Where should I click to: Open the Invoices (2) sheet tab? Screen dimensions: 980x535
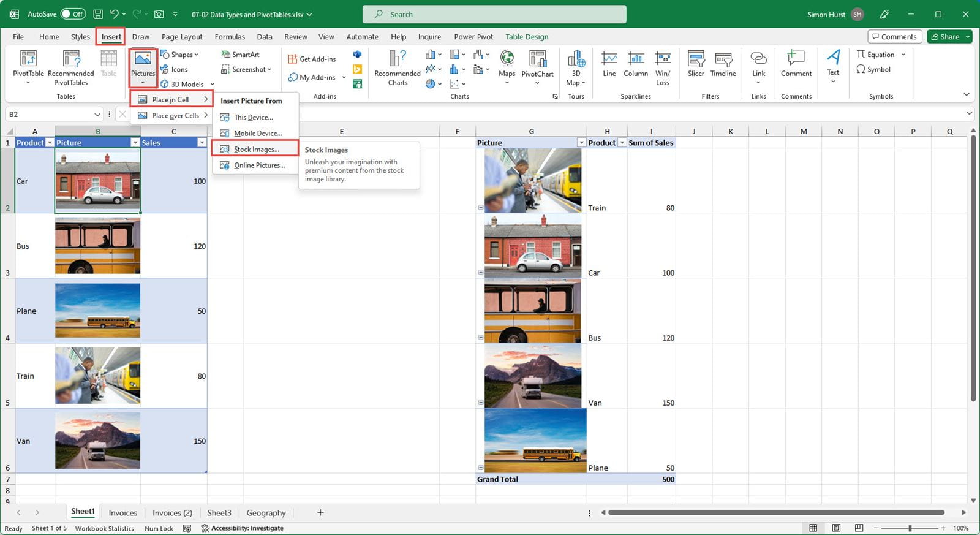click(172, 513)
